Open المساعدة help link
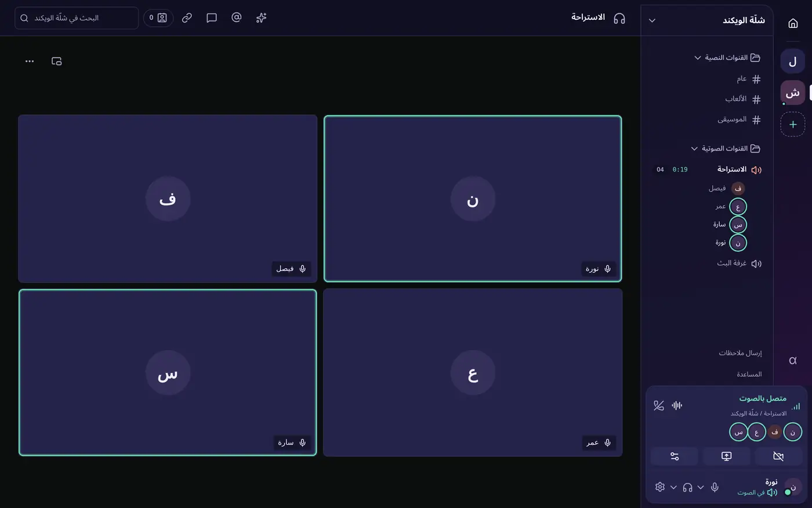The width and height of the screenshot is (812, 508). coord(749,374)
